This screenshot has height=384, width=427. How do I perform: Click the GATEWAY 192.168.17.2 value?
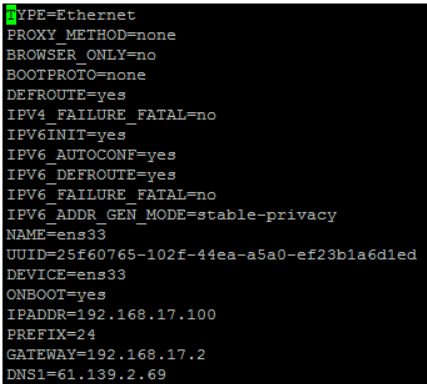146,355
